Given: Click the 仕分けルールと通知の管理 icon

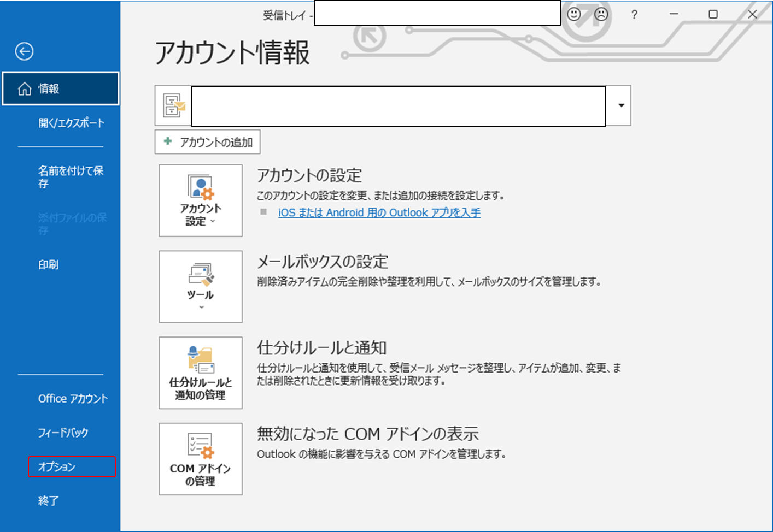Looking at the screenshot, I should point(201,360).
